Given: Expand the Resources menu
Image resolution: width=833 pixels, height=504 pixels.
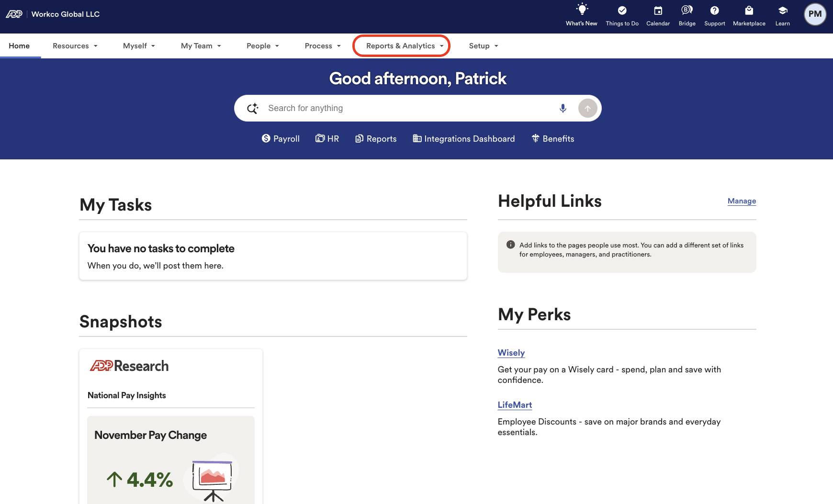Looking at the screenshot, I should click(75, 46).
